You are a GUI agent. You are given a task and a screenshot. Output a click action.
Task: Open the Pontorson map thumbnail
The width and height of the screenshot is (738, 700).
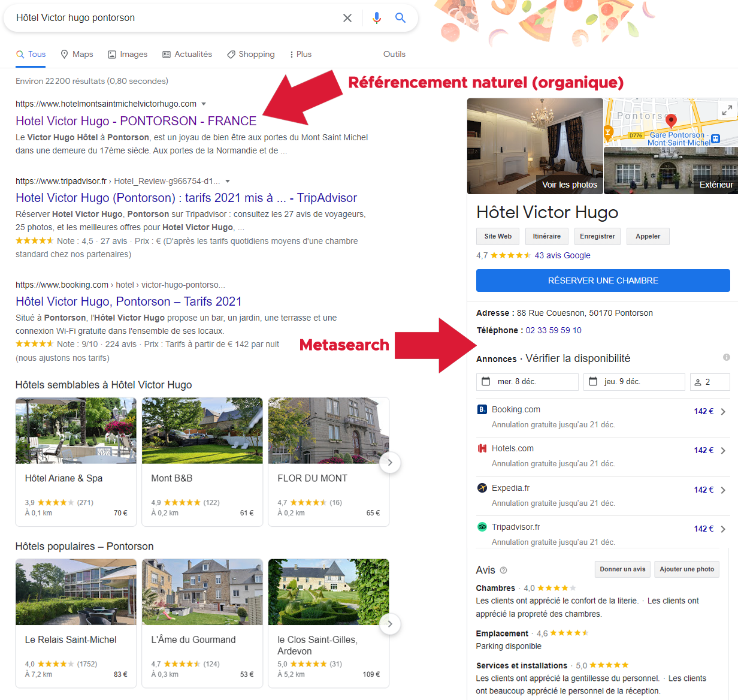point(671,122)
